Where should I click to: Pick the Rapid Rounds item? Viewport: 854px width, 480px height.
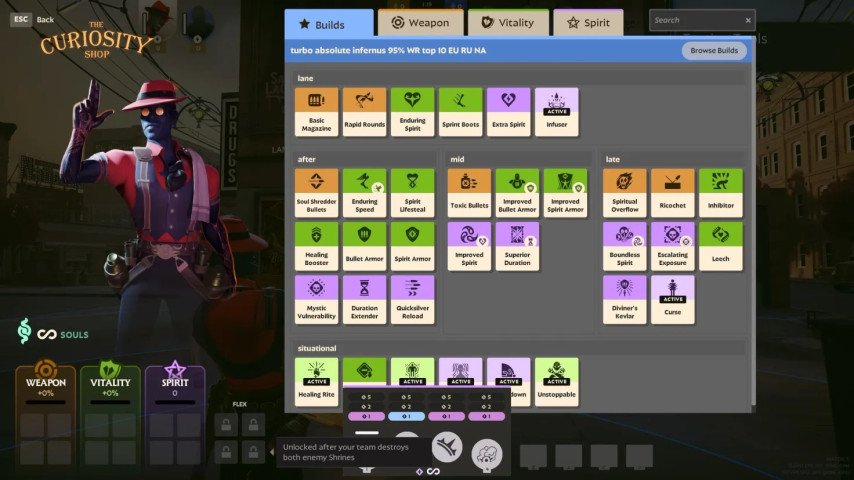[364, 112]
